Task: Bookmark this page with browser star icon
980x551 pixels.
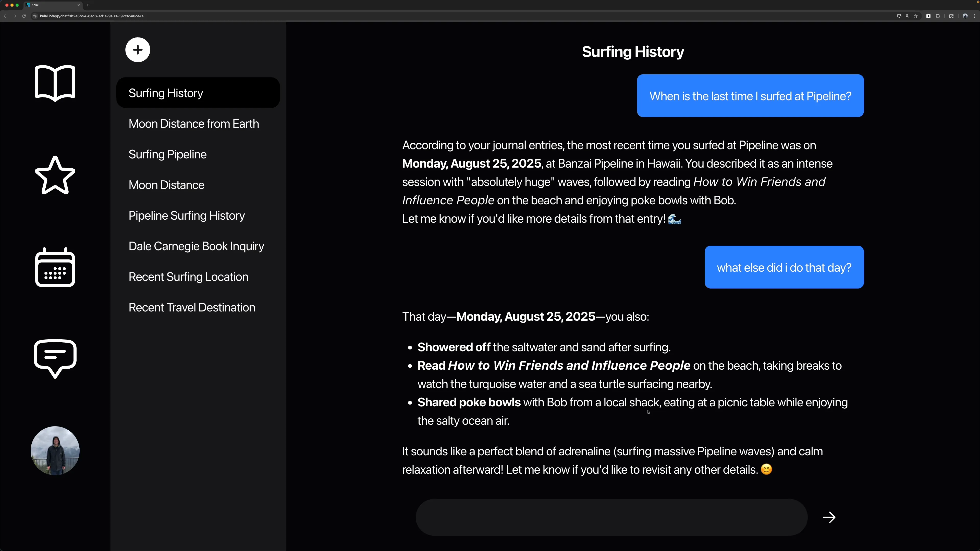Action: coord(916,16)
